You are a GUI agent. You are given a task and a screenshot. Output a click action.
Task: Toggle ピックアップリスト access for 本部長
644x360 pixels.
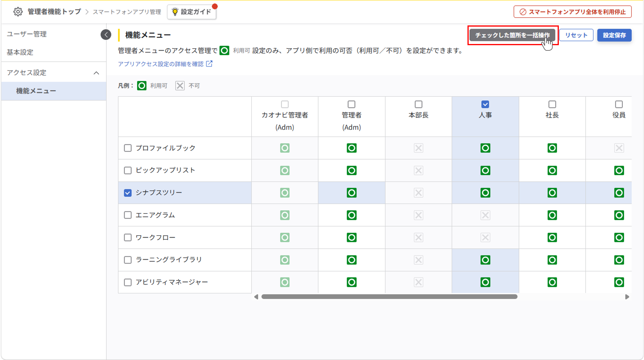tap(418, 171)
